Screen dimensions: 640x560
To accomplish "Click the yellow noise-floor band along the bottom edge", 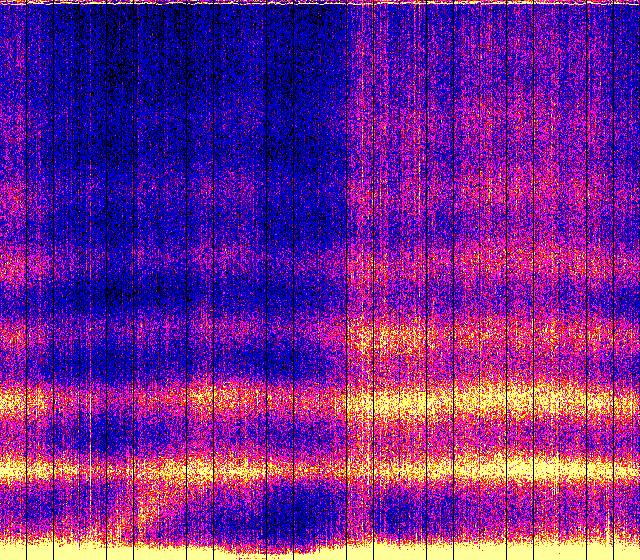I will tap(320, 552).
